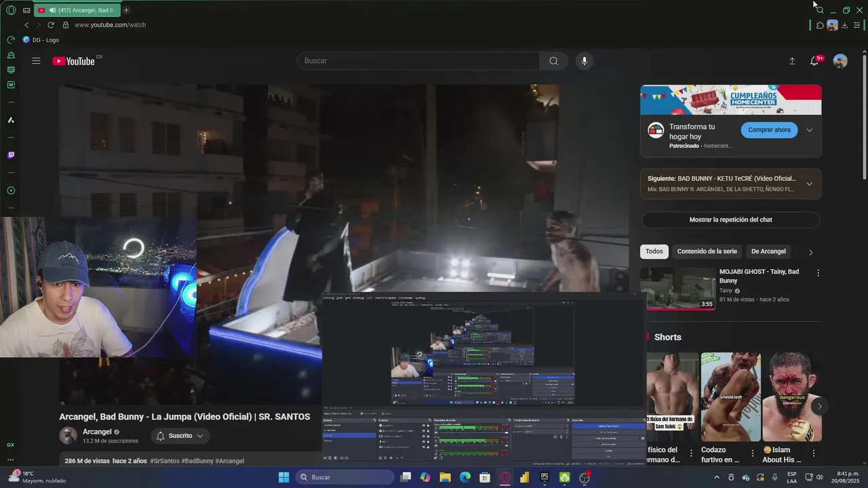Open three-dot menu for MOJABI GHOST video
868x488 pixels.
click(x=818, y=272)
